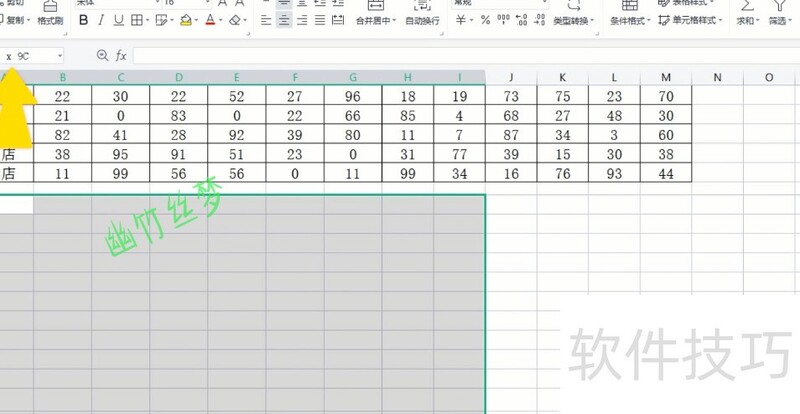Open the number format dialog launcher

pyautogui.click(x=597, y=34)
